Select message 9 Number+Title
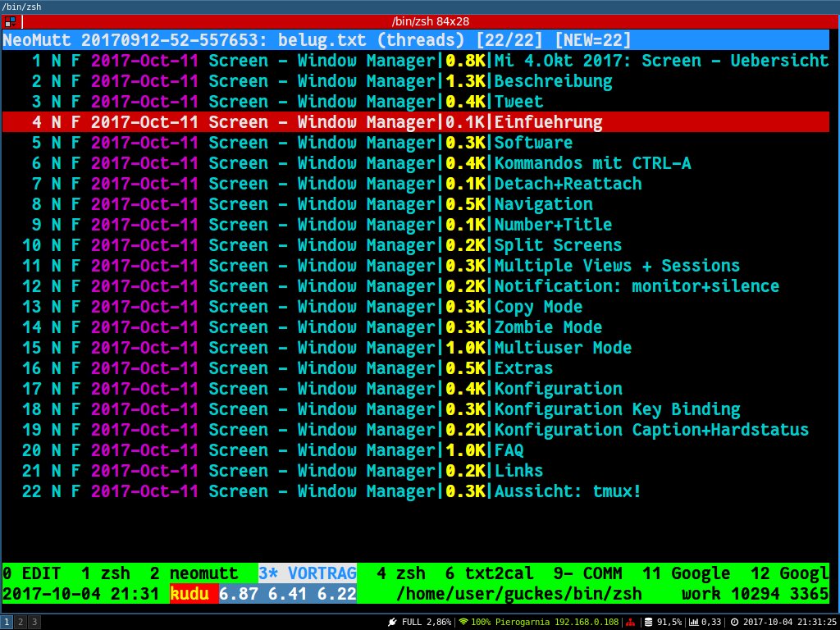This screenshot has width=840, height=630. tap(415, 225)
